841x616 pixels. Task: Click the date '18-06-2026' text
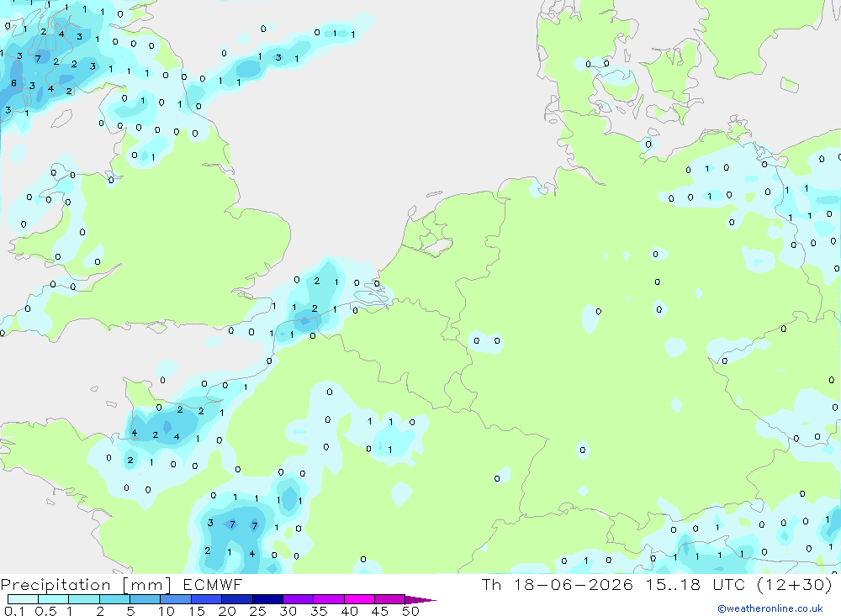(x=574, y=584)
